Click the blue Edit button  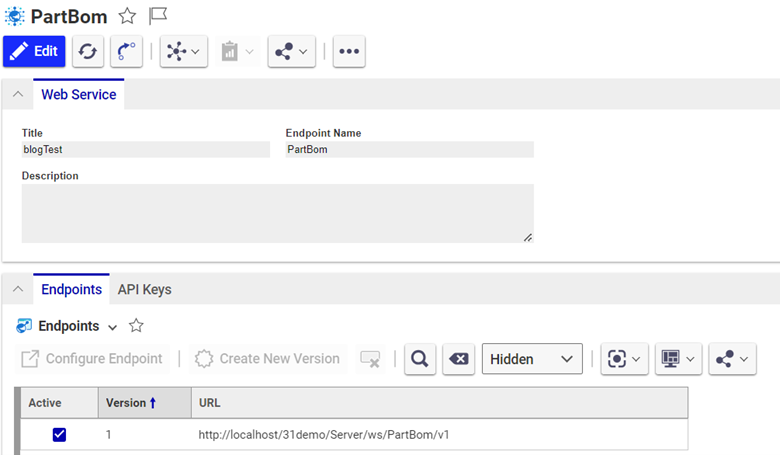[34, 51]
